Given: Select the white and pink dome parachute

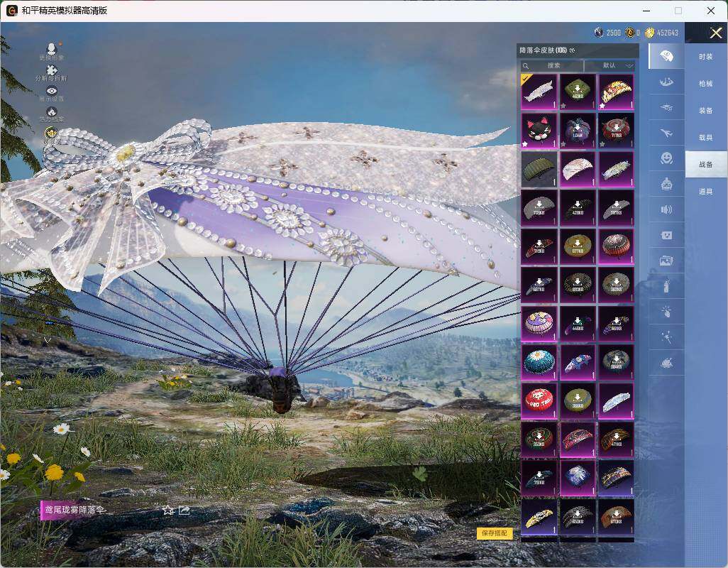Looking at the screenshot, I should (x=578, y=169).
